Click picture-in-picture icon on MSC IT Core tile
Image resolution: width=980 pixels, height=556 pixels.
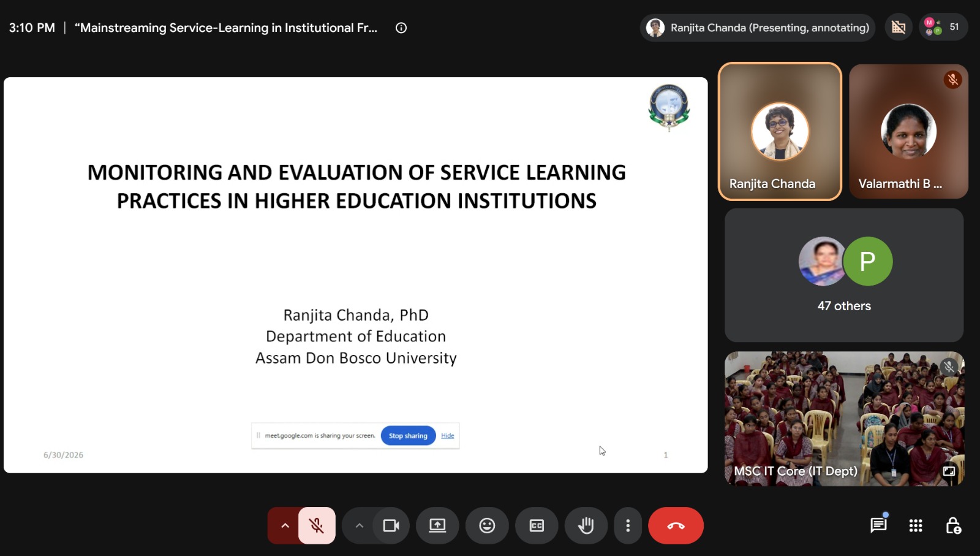tap(949, 471)
